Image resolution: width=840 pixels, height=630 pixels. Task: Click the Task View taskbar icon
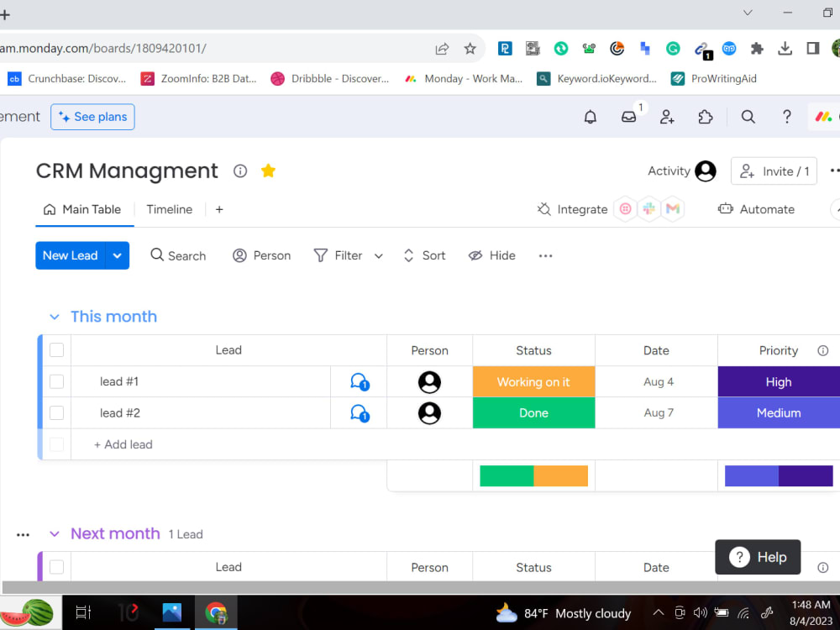tap(83, 612)
